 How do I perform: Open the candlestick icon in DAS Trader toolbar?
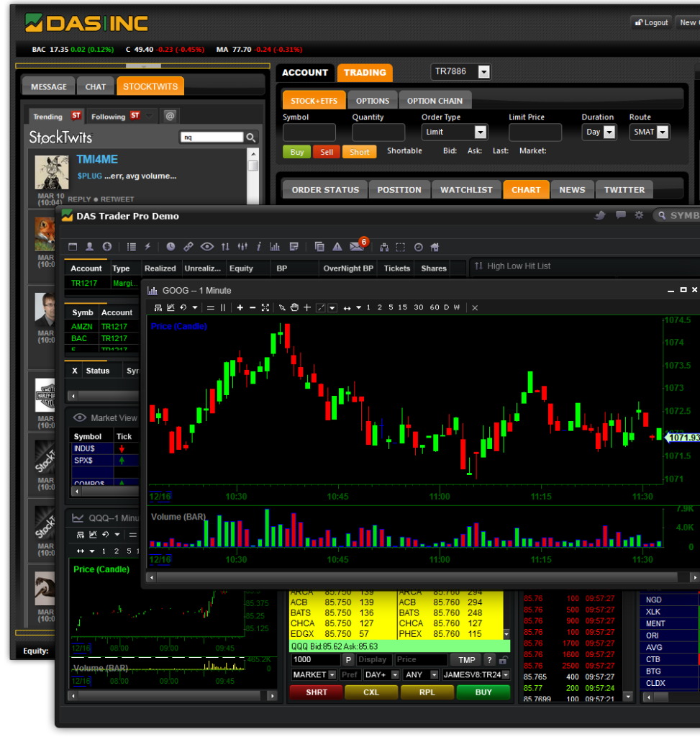pos(242,247)
